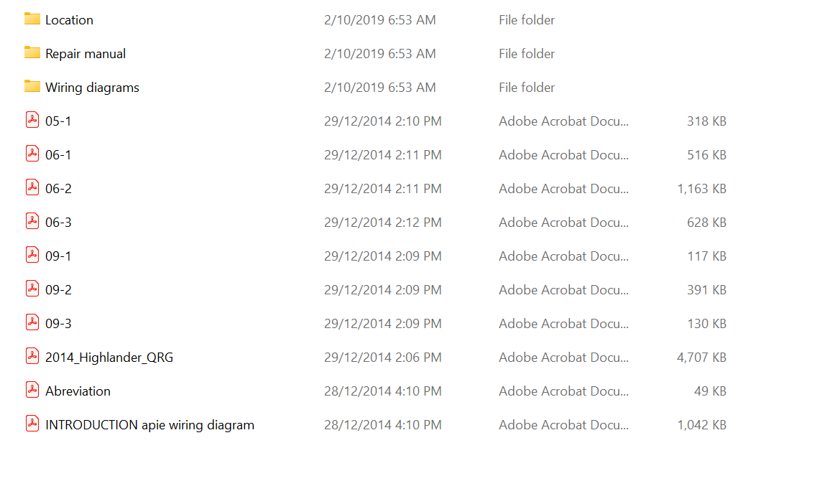Click the Abreviation PDF file name
This screenshot has width=825, height=504.
click(78, 391)
